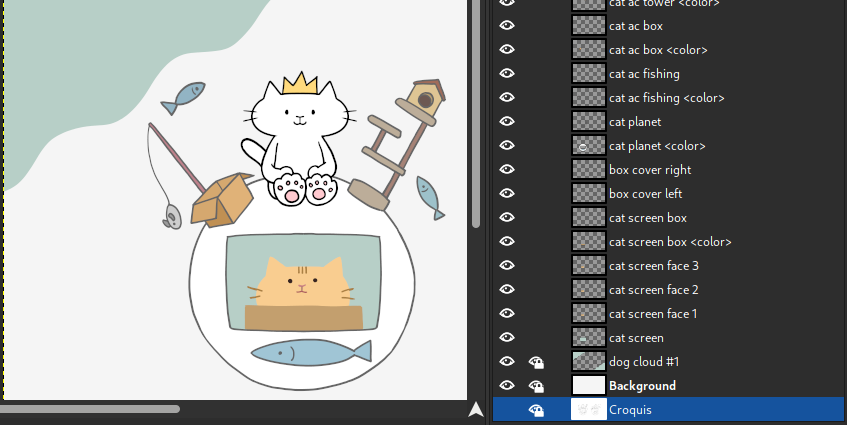Hide the box cover right layer
The height and width of the screenshot is (425, 847).
(507, 170)
